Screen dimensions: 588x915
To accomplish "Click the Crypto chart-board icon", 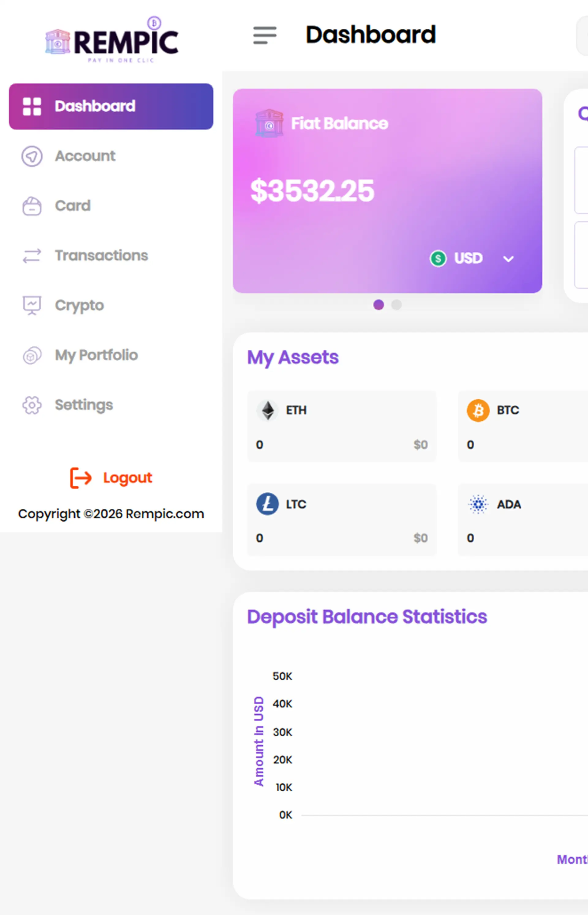I will tap(32, 305).
